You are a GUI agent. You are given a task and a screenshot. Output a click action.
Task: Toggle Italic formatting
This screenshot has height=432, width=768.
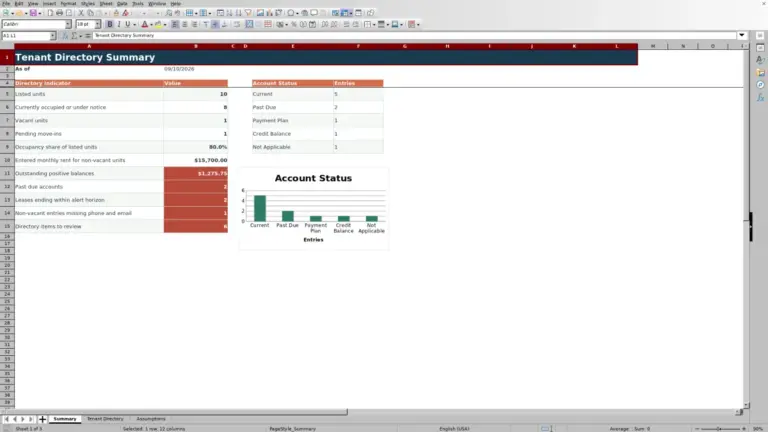point(119,24)
